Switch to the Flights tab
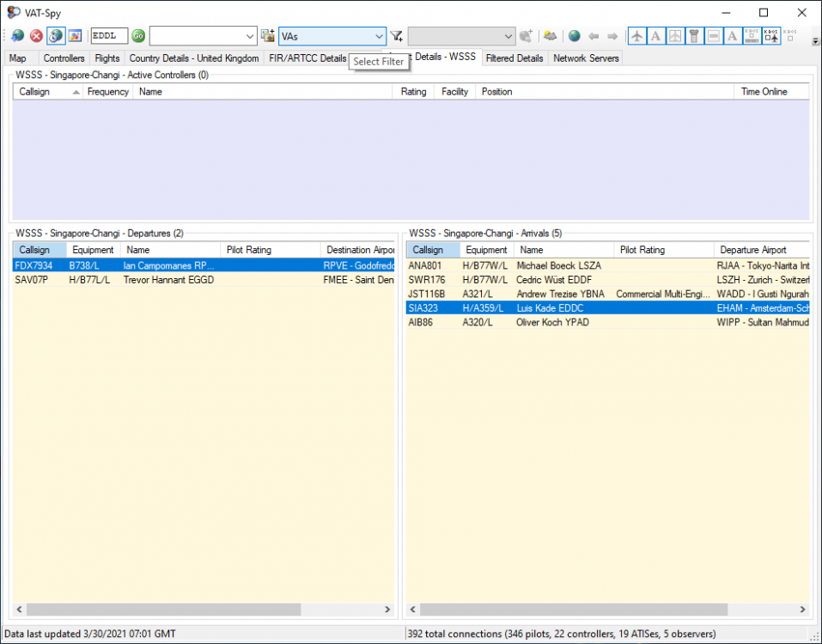The height and width of the screenshot is (644, 822). pyautogui.click(x=107, y=58)
